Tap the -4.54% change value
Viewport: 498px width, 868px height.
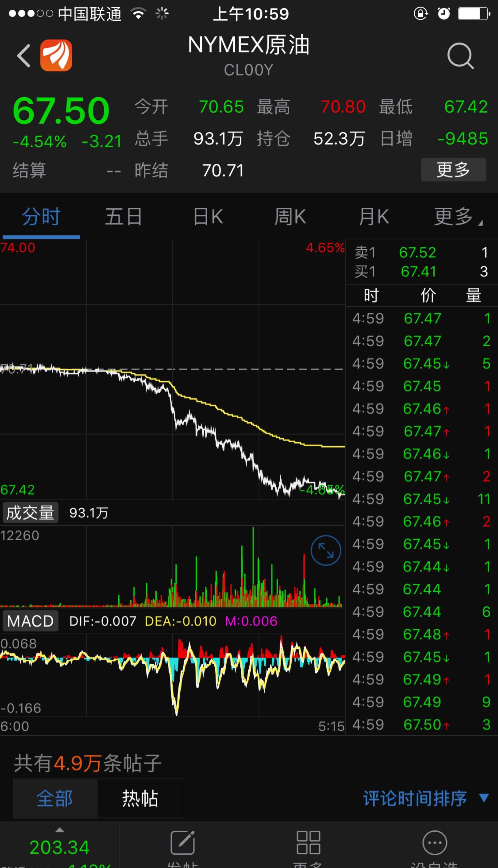40,141
